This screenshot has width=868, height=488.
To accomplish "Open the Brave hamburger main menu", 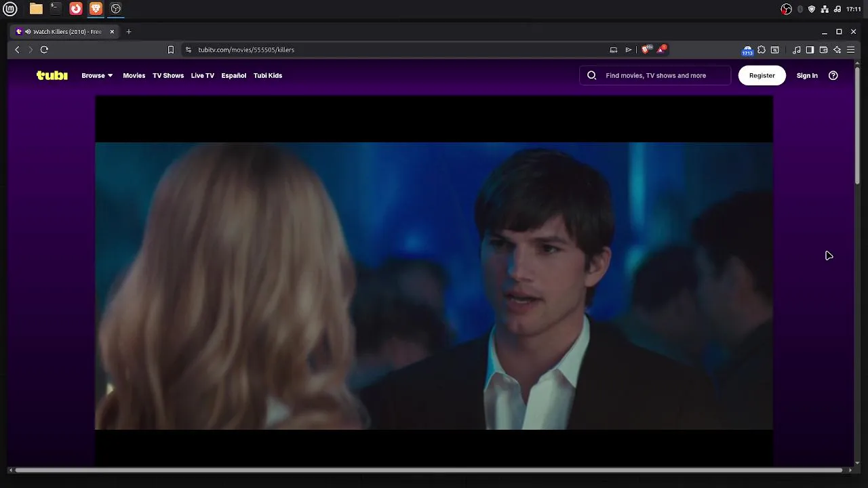I will (850, 49).
